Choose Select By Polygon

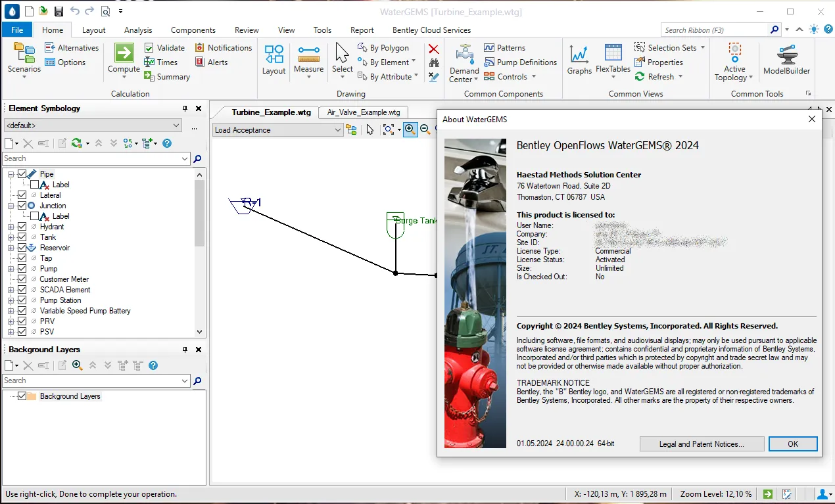(383, 47)
